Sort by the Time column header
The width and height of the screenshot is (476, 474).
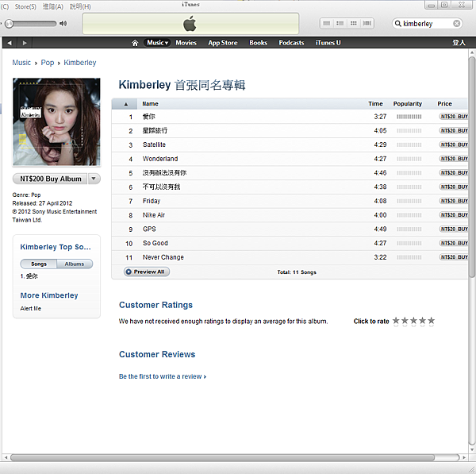tap(375, 104)
